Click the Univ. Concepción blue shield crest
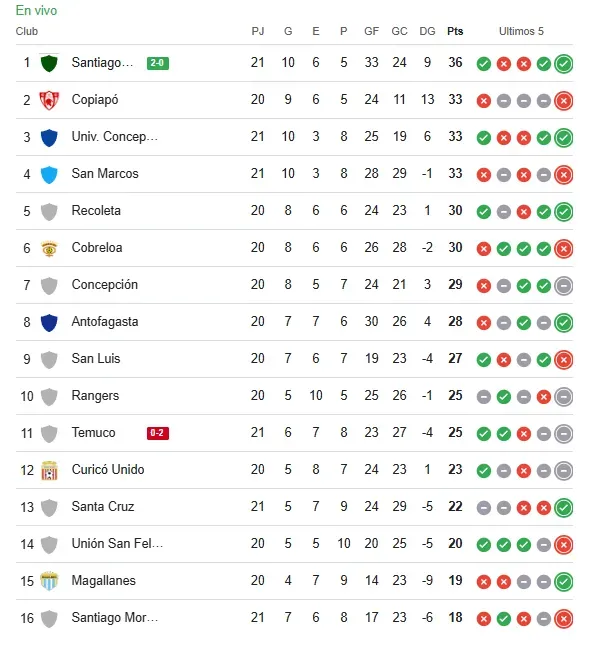This screenshot has height=650, width=602. point(49,137)
